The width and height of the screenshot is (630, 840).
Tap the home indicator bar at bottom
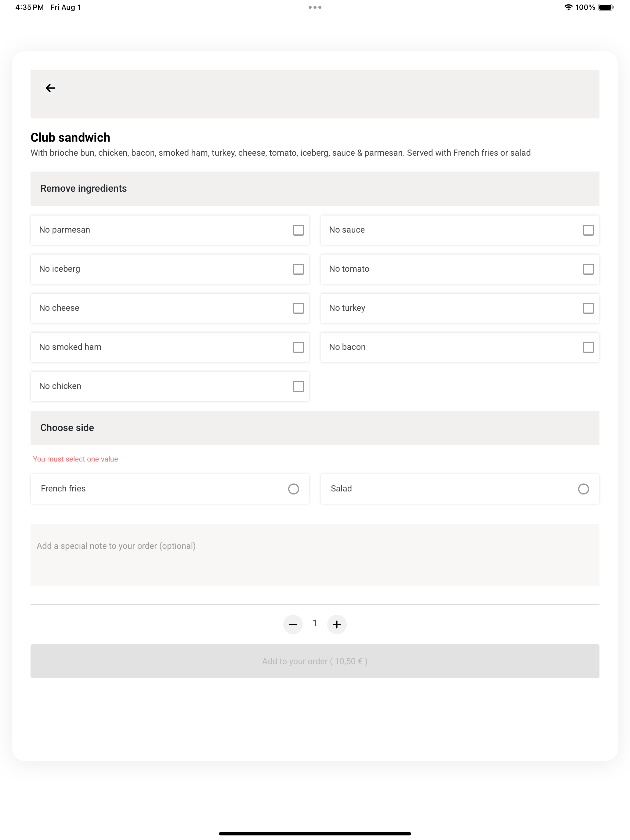coord(315,834)
